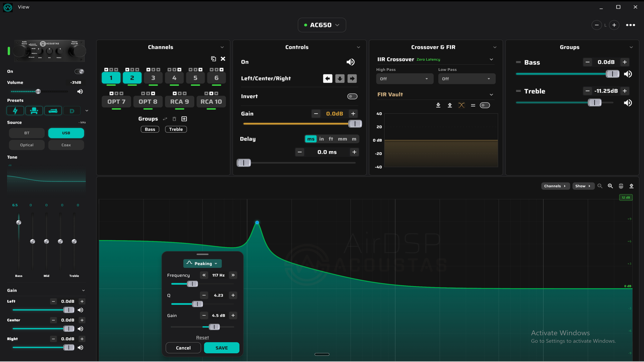Click the mouse icon above EQ graph

pyautogui.click(x=621, y=186)
